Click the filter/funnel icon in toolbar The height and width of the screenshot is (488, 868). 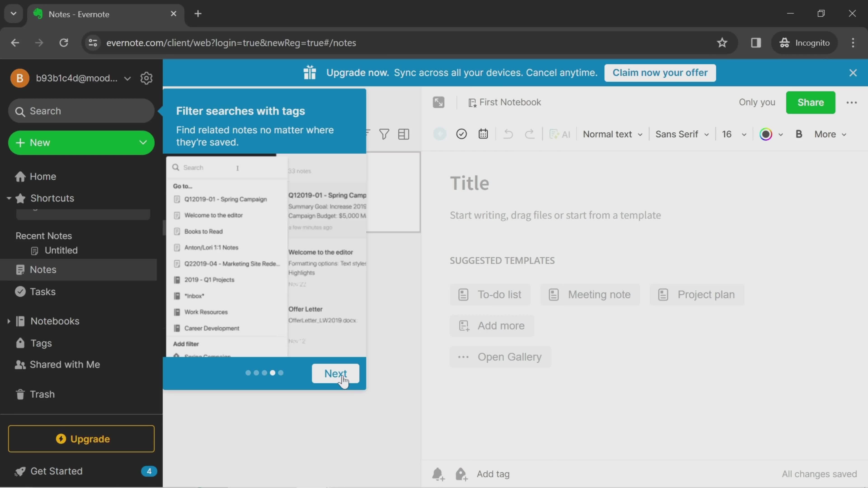[383, 134]
